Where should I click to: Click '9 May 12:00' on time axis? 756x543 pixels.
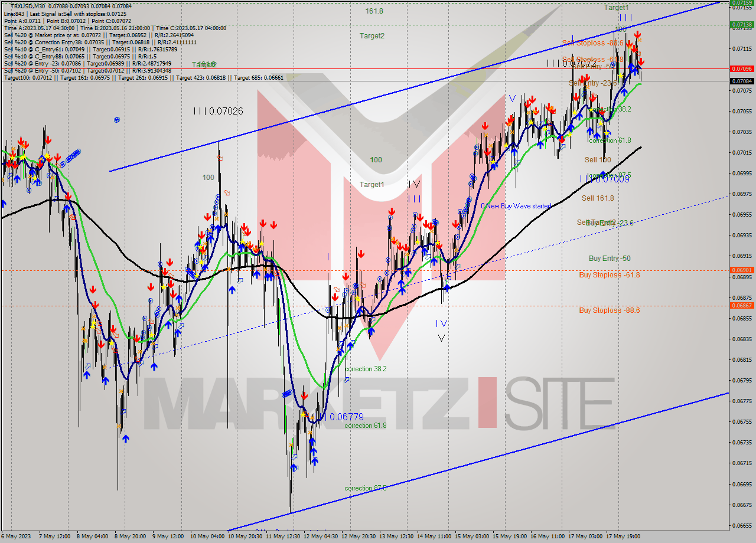click(x=169, y=537)
